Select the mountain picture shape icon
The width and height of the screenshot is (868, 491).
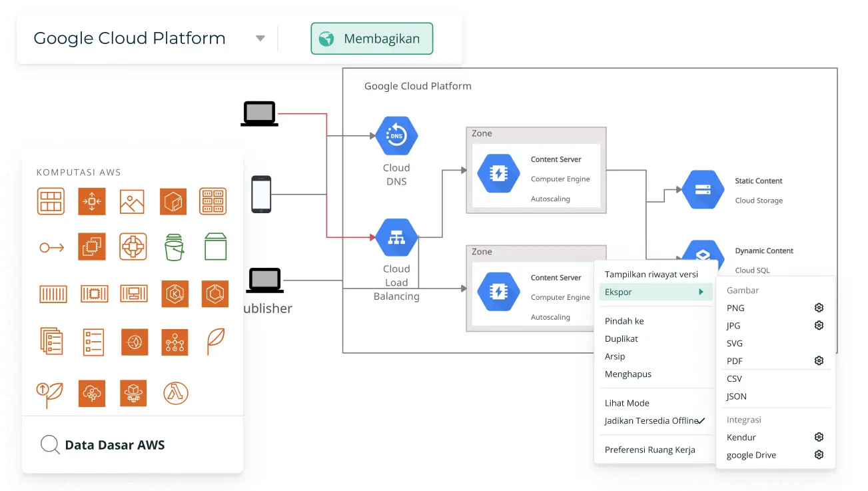132,201
